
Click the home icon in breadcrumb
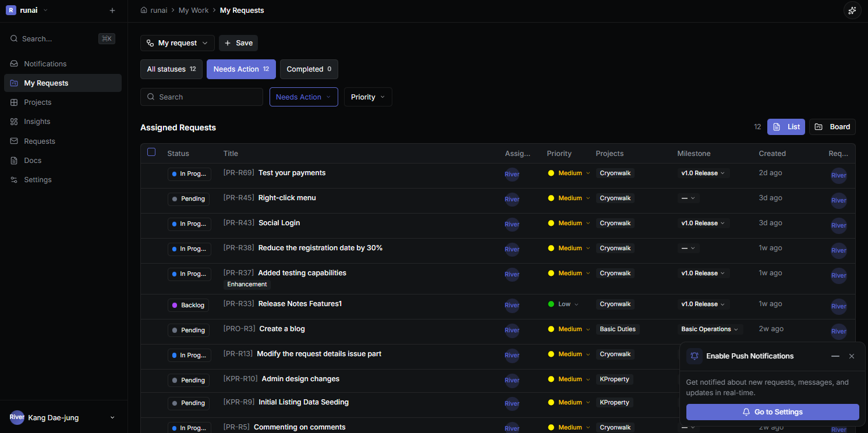pos(144,10)
